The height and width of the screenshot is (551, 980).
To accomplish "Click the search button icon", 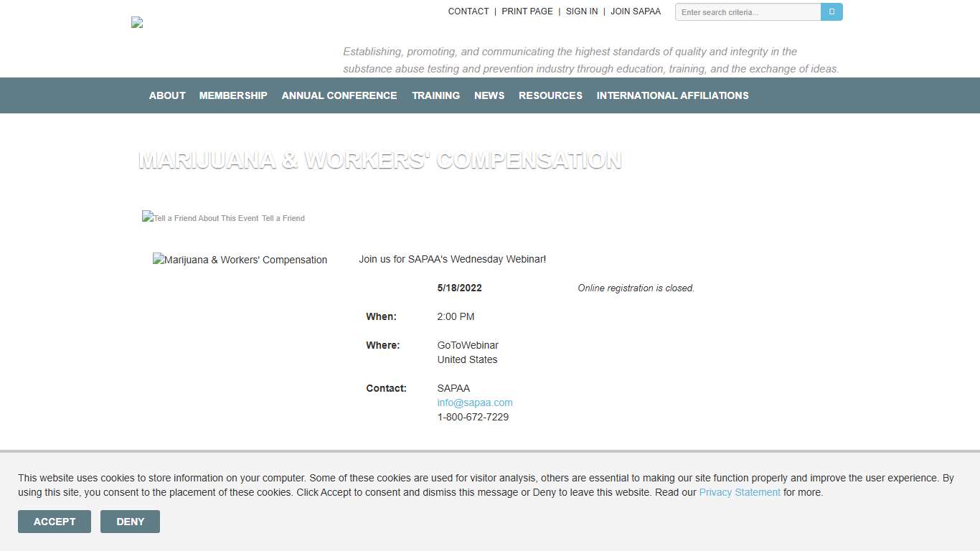I will pyautogui.click(x=831, y=12).
